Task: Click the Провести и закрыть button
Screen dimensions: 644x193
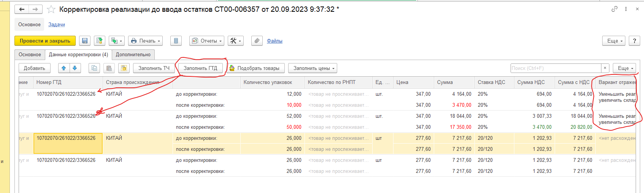Action: [x=45, y=41]
